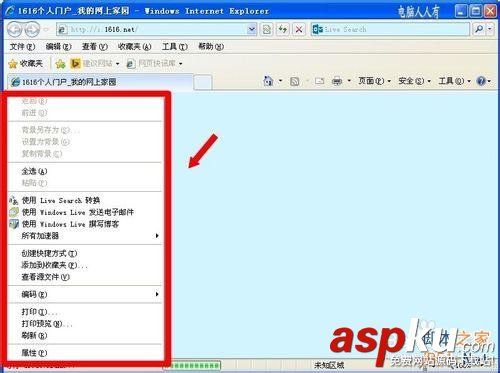Click the add to favorites bar star icon
The width and height of the screenshot is (500, 373).
(x=60, y=63)
